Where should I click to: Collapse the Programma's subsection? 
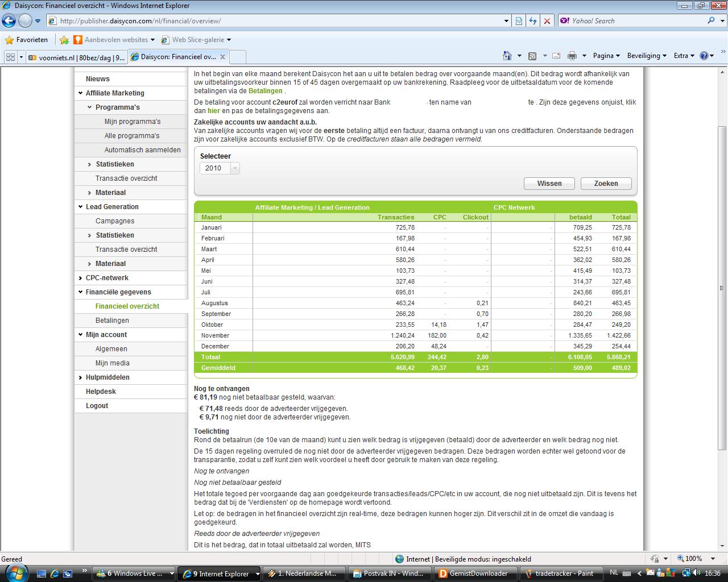90,107
